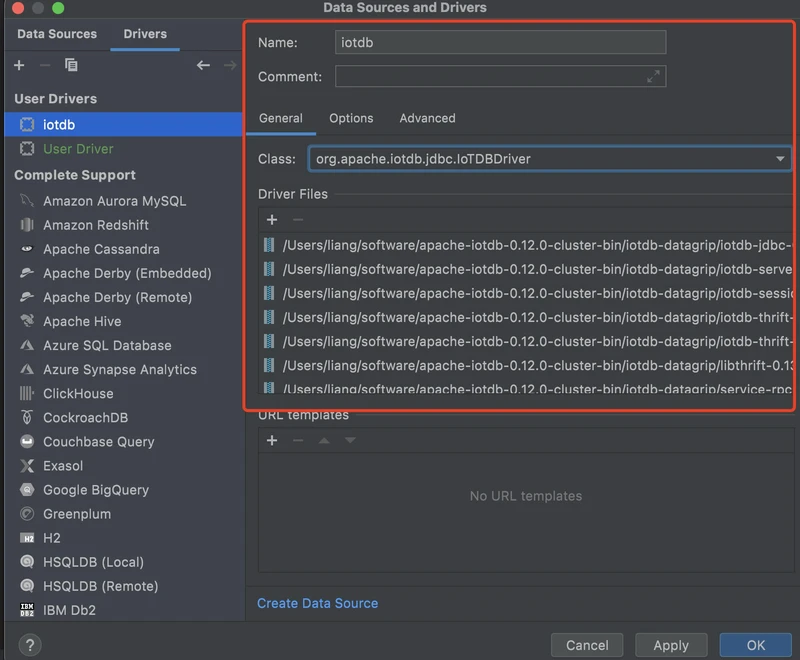Open the General tab
This screenshot has height=660, width=800.
point(281,118)
